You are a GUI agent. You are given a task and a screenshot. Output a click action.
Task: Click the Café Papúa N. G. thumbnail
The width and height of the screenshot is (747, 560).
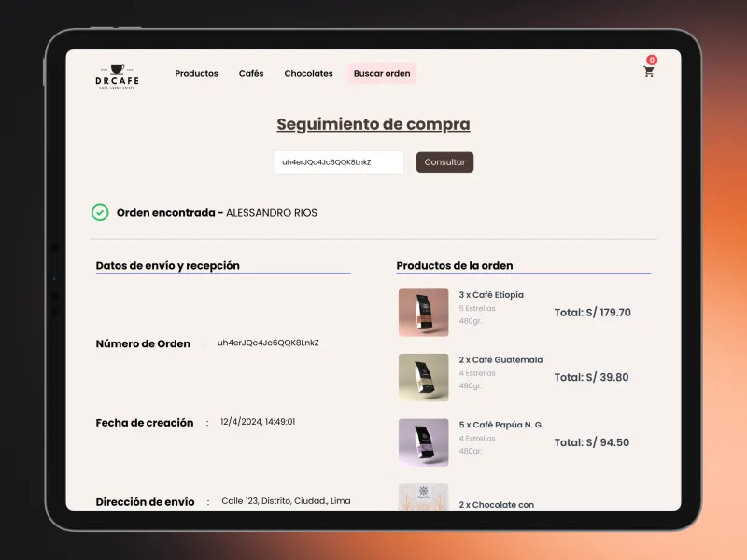point(423,442)
